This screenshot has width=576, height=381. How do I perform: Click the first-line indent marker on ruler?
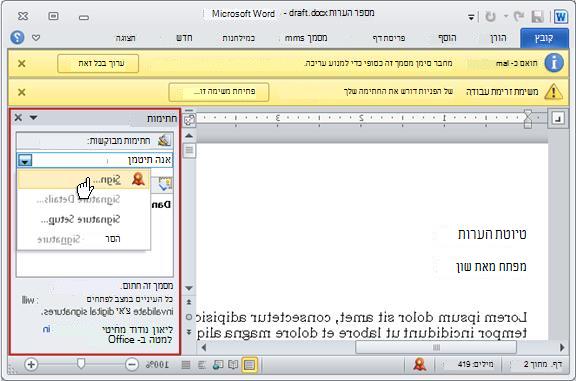528,114
